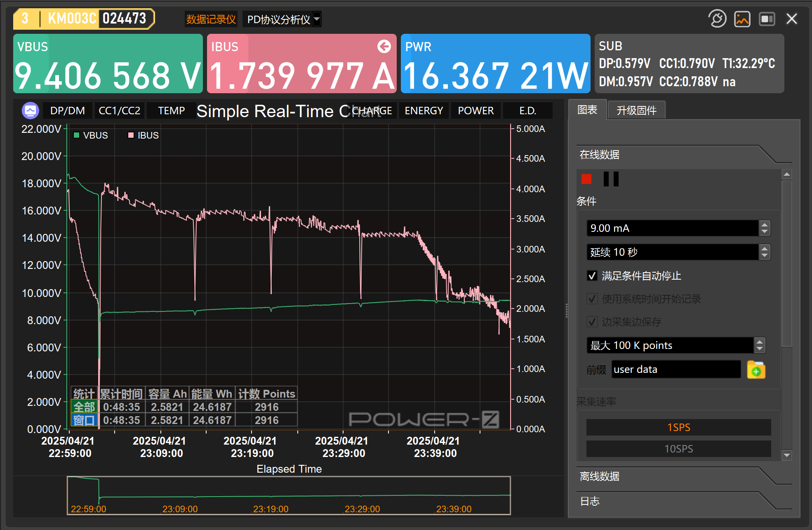Screen dimensions: 812x530
Task: Toggle the green VBUS legend marker
Action: [x=76, y=135]
